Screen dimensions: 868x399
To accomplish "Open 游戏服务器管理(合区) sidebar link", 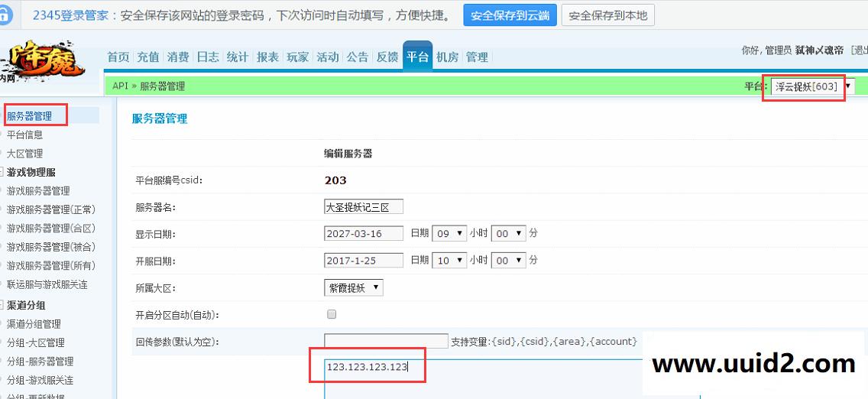I will click(x=51, y=228).
